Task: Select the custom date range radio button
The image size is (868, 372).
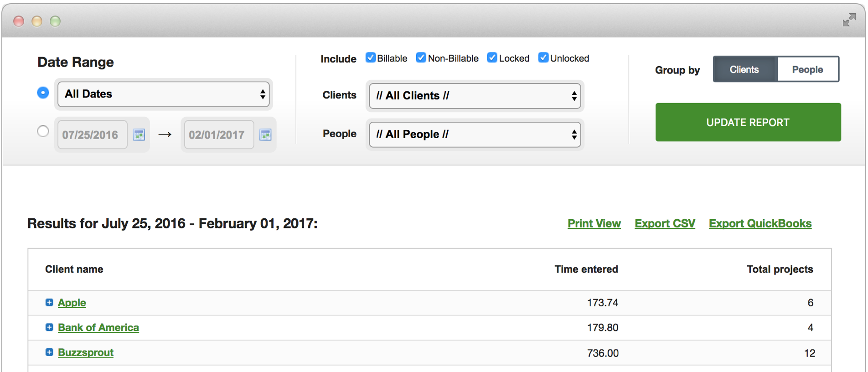Action: coord(43,132)
